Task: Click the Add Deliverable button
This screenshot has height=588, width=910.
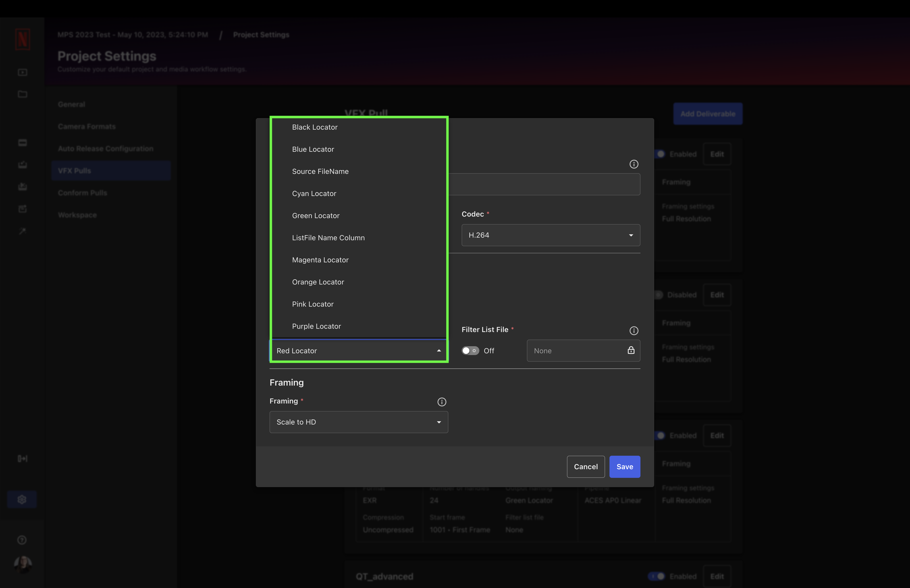Action: 708,114
